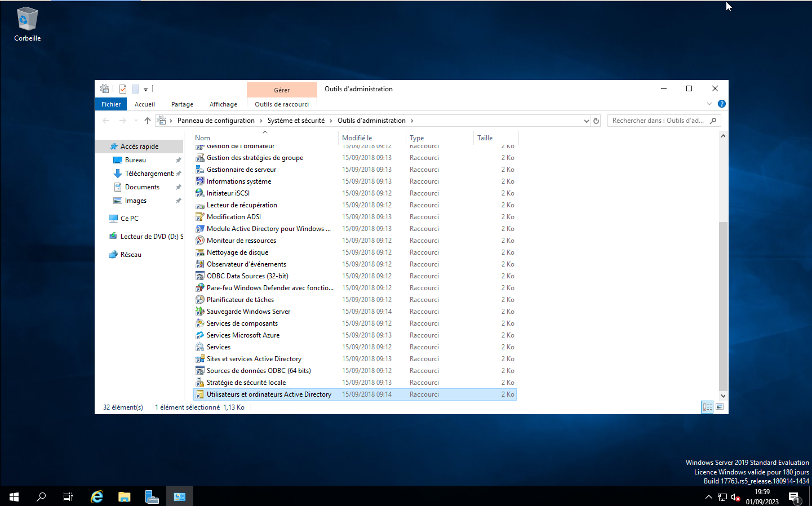Image resolution: width=812 pixels, height=506 pixels.
Task: Click the Lecteur de récupération icon
Action: pyautogui.click(x=199, y=205)
